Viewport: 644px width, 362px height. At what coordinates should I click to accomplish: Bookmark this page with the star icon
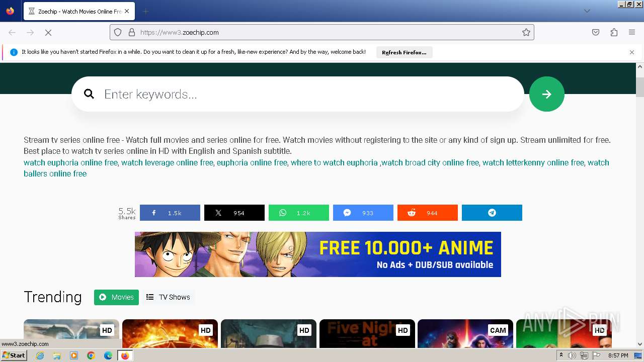click(x=526, y=32)
